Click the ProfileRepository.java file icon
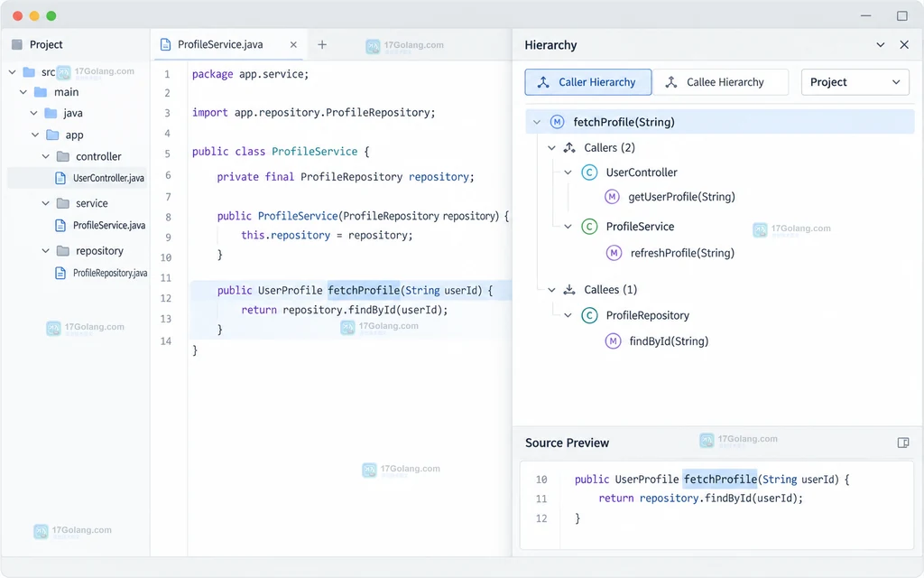This screenshot has height=578, width=924. coord(60,273)
